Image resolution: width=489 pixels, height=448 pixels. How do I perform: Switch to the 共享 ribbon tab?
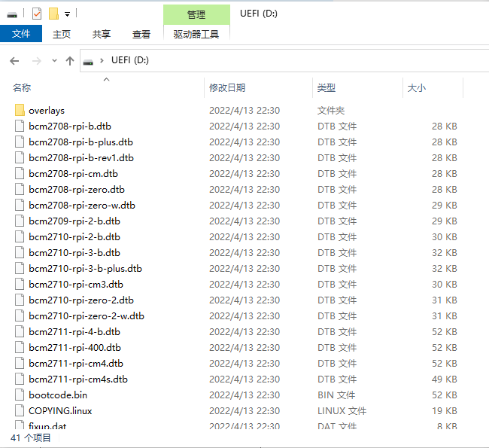(x=102, y=34)
